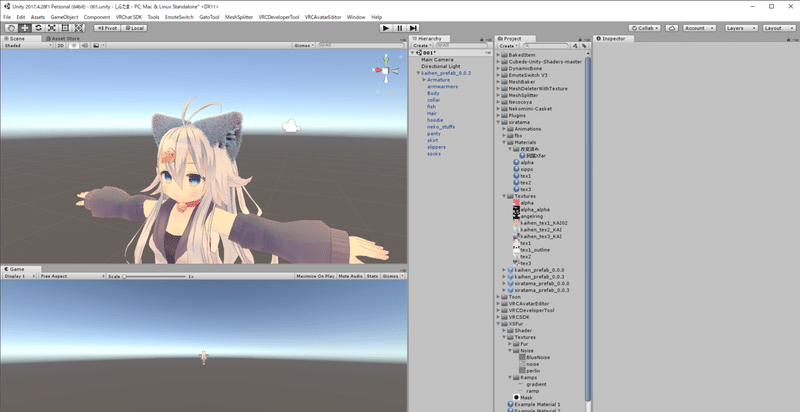Viewport: 800px width, 412px height.
Task: Start Play mode with play button
Action: 386,28
